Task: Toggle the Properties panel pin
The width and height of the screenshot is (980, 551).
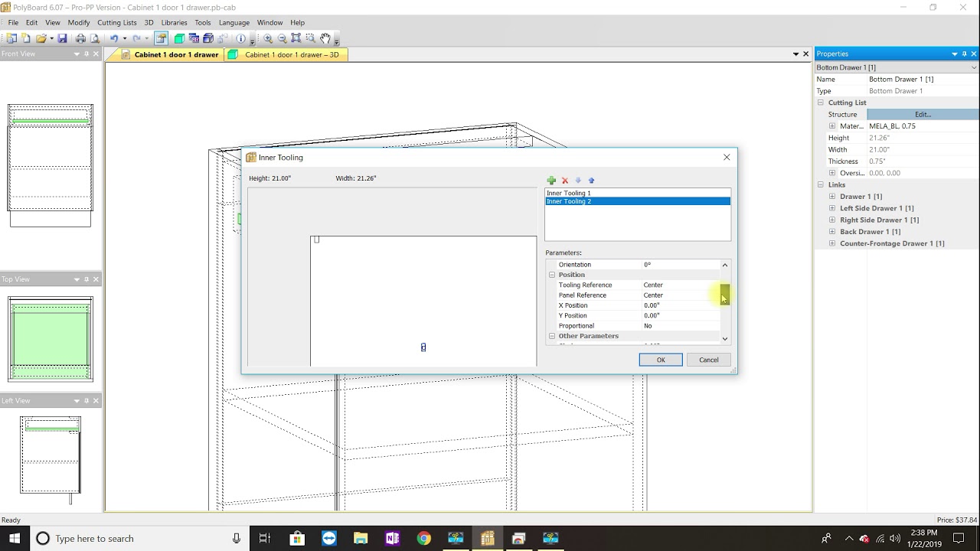Action: tap(965, 54)
